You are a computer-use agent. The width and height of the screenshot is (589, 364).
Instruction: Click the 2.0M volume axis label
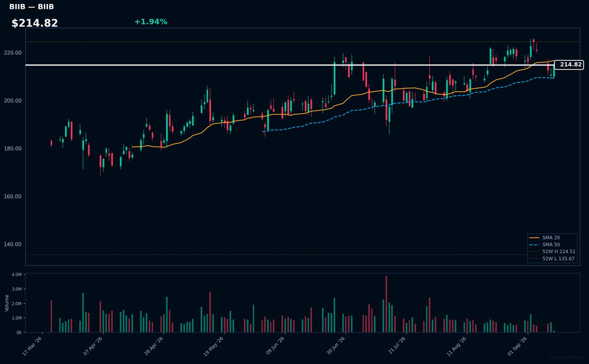pyautogui.click(x=17, y=304)
